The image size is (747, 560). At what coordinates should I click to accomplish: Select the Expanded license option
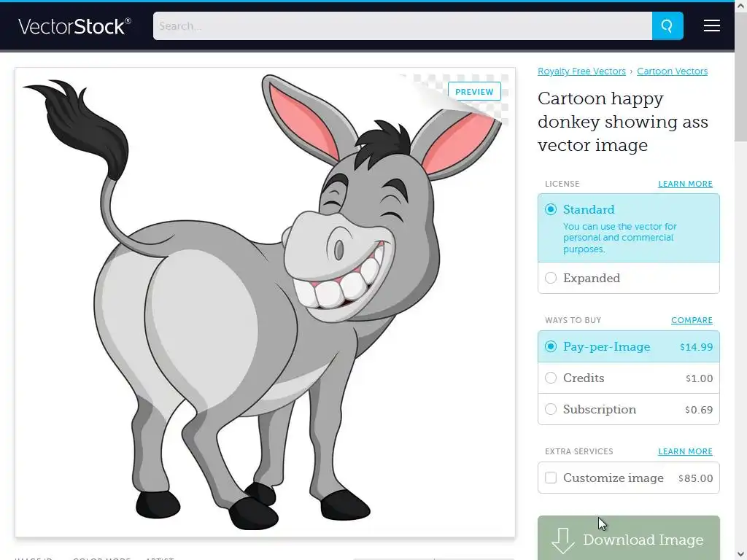[628, 278]
